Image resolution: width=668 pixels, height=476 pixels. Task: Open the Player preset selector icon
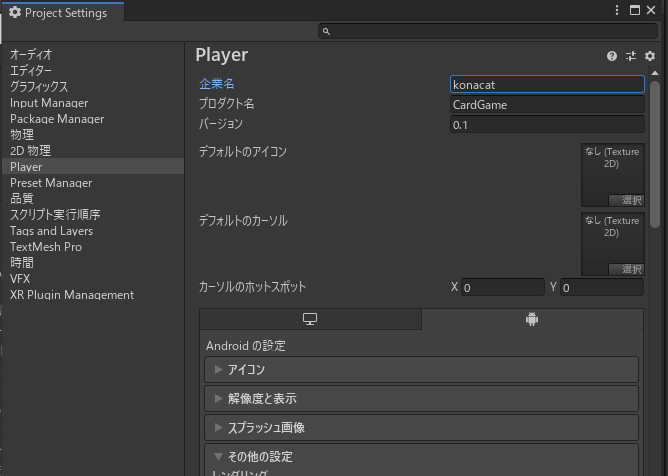pyautogui.click(x=631, y=56)
